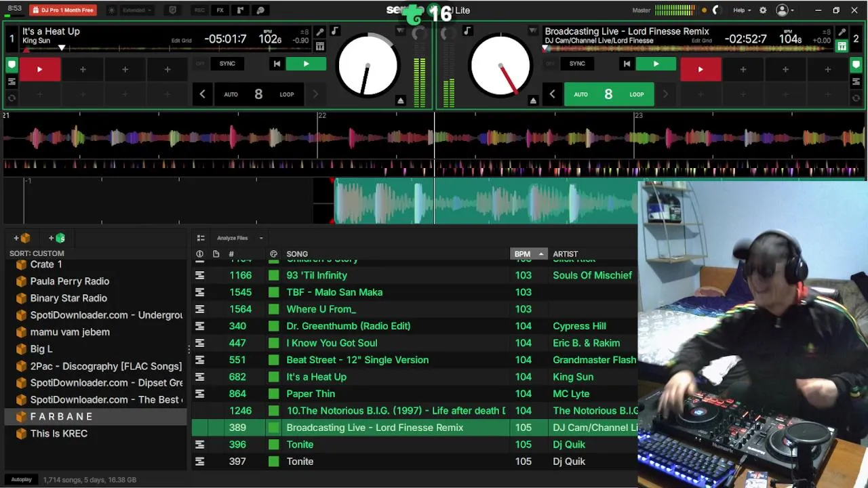Open the FX panel
Image resolution: width=868 pixels, height=488 pixels.
(x=220, y=10)
